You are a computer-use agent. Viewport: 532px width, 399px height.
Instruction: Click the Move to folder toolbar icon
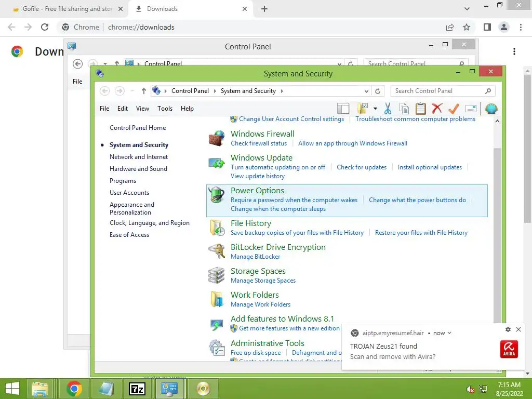(x=363, y=109)
